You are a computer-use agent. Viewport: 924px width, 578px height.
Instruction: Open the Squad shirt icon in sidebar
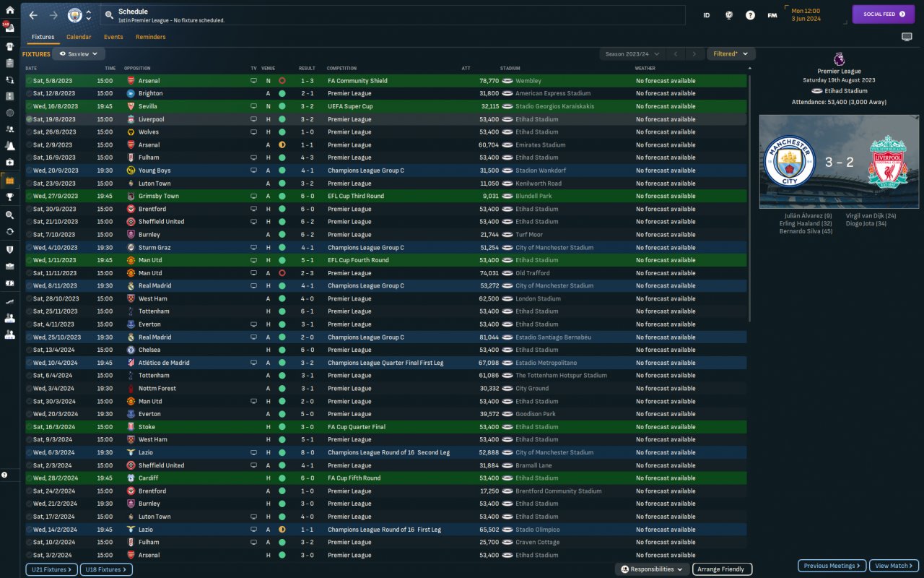tap(10, 46)
